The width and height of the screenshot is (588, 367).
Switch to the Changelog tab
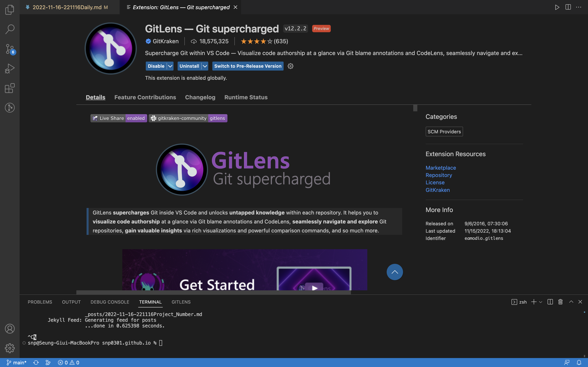200,97
